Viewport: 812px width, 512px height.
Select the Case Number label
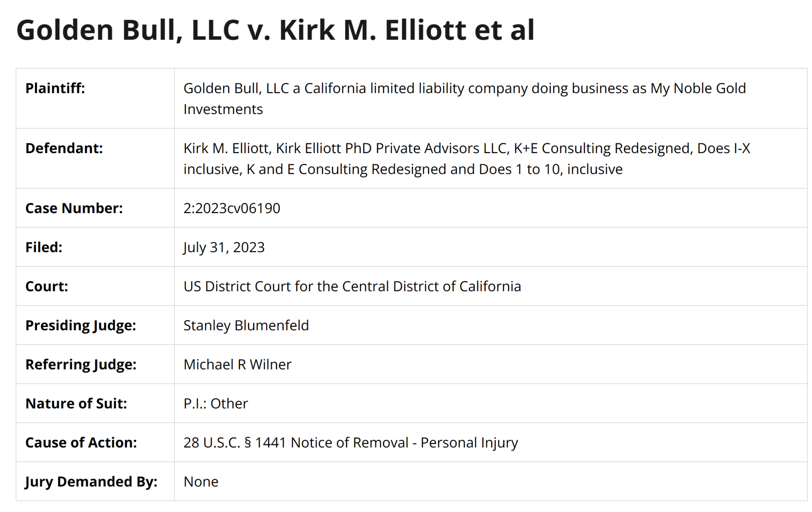[x=74, y=208]
